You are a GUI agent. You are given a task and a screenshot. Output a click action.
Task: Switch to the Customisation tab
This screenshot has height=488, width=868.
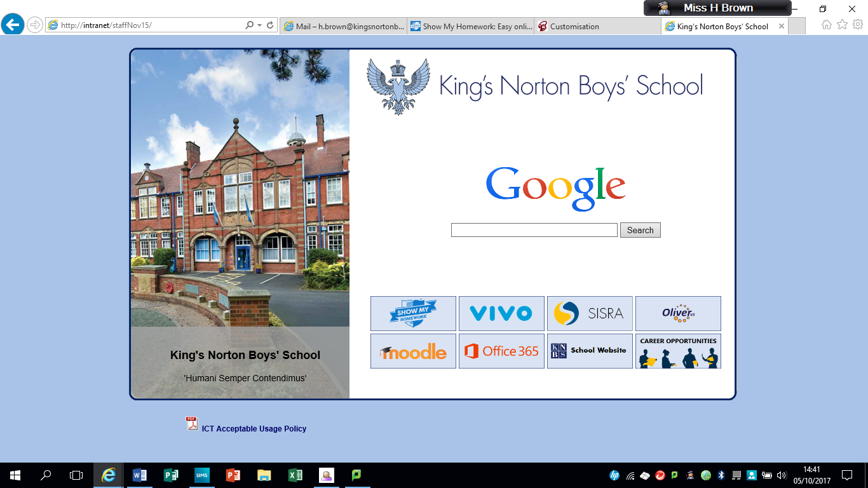click(x=597, y=26)
